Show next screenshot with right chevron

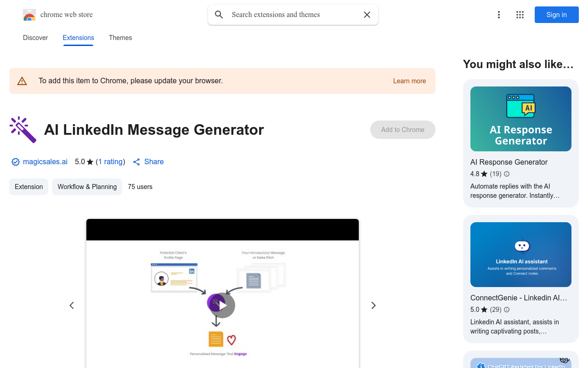coord(373,305)
